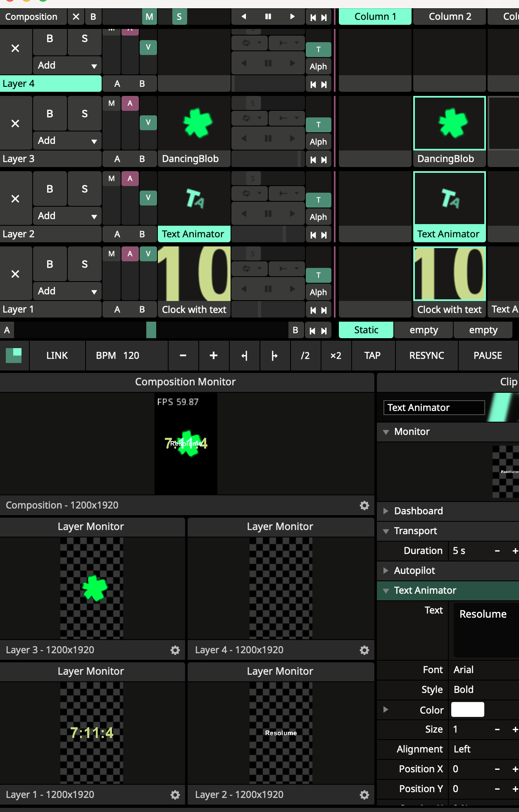Select the Column 2 tab
This screenshot has height=812, width=519.
coord(450,17)
